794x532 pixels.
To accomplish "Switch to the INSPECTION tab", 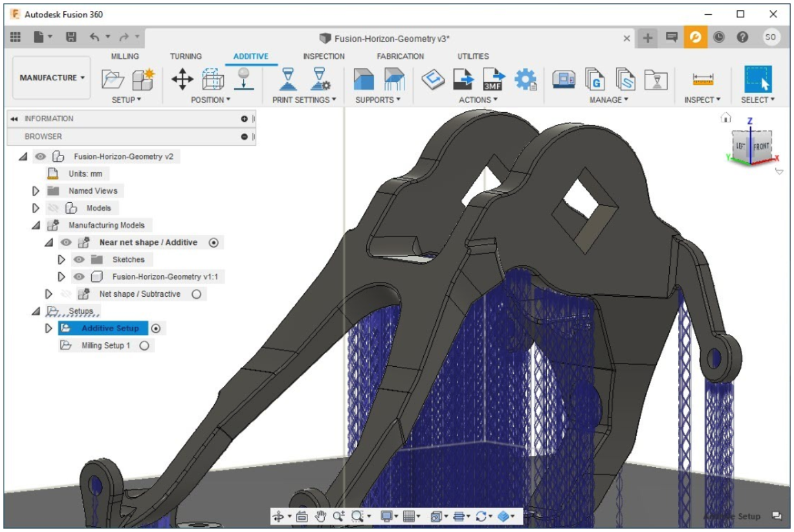I will point(324,56).
